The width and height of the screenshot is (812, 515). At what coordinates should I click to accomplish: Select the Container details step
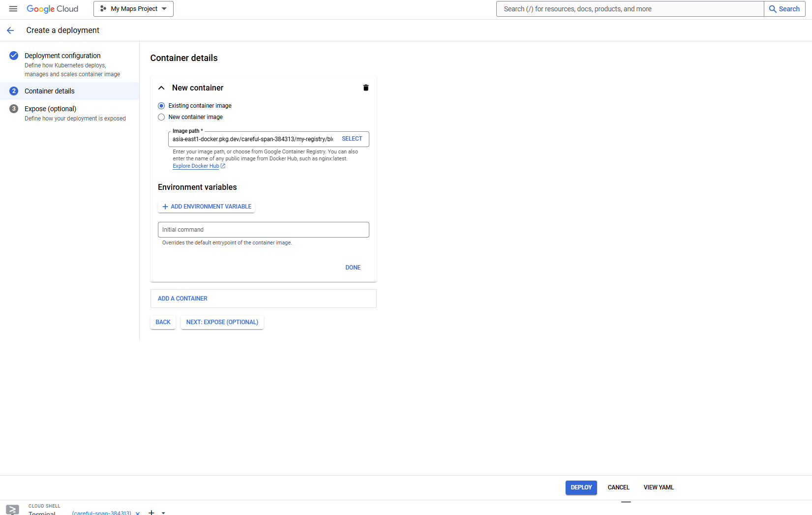[50, 91]
